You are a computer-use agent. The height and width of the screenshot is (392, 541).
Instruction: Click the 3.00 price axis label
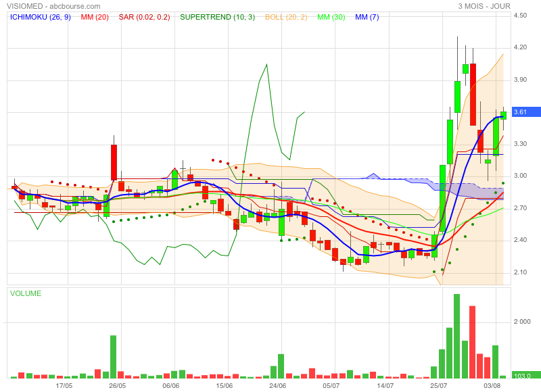coord(520,176)
